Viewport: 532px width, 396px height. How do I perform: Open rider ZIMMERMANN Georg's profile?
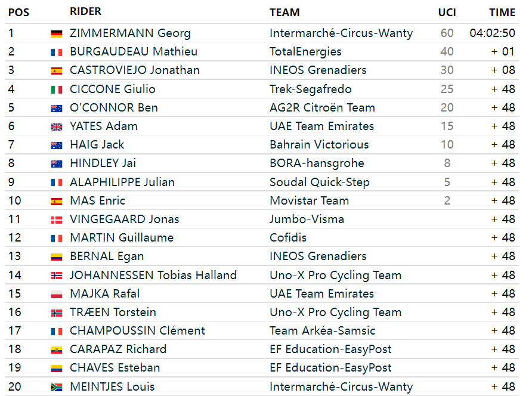(130, 33)
